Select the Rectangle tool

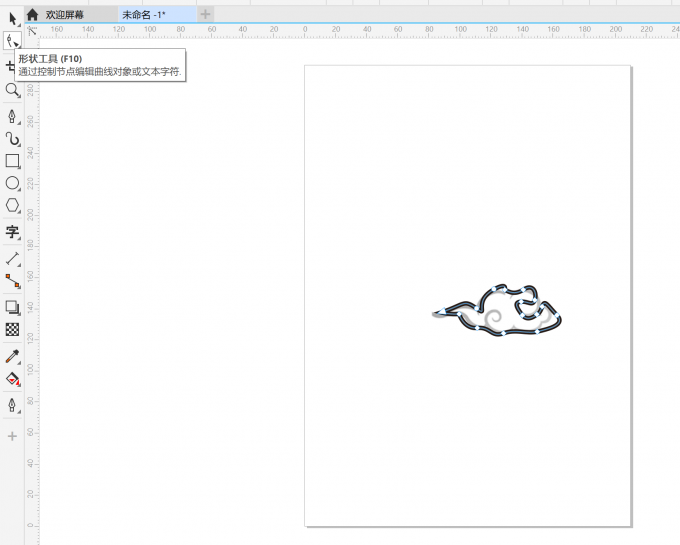pyautogui.click(x=12, y=161)
